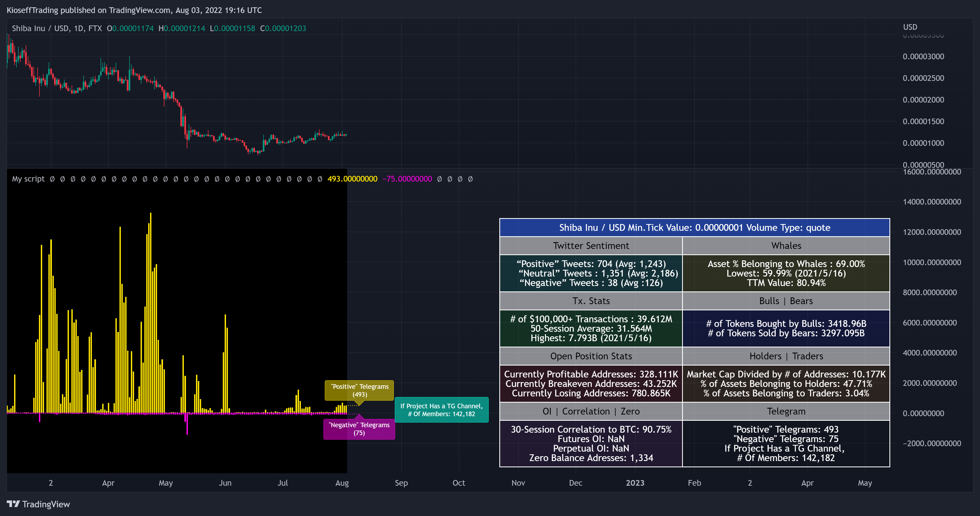The width and height of the screenshot is (980, 516).
Task: Click the 'USD' currency label on price axis
Action: point(910,27)
